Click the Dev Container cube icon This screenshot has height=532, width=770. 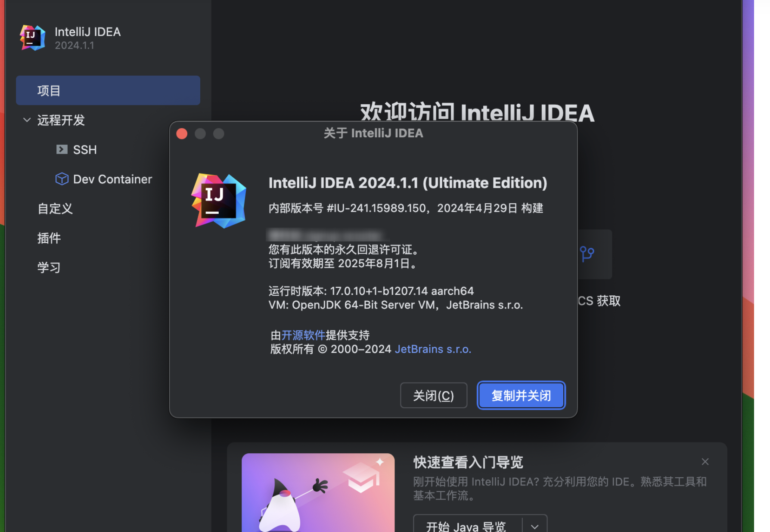point(62,179)
